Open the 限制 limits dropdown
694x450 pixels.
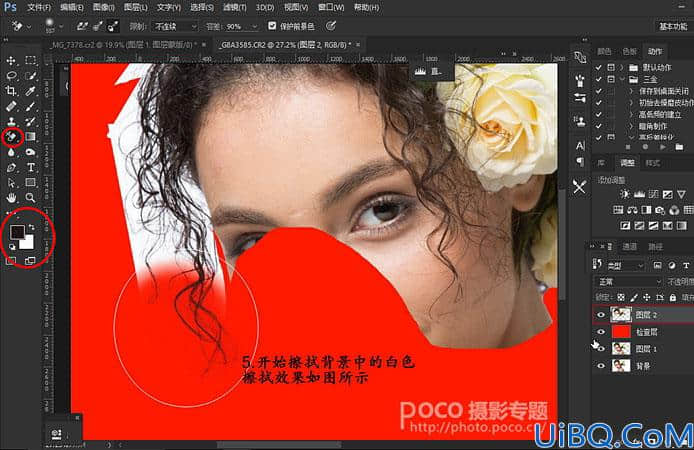(175, 27)
